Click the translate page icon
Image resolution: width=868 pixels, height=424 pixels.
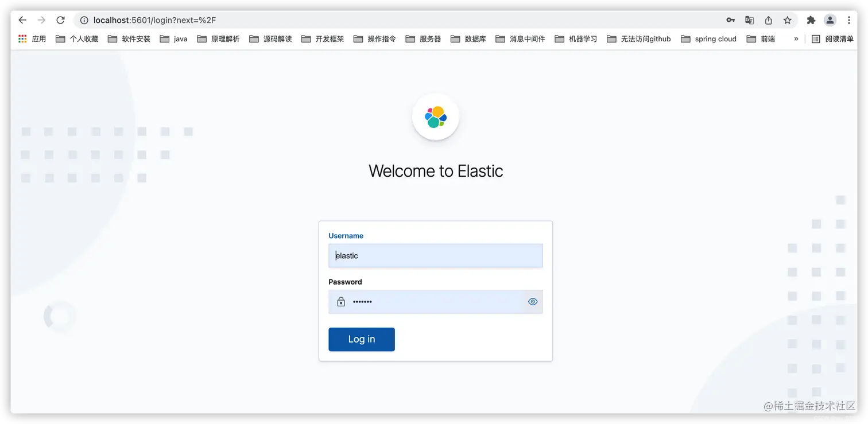(749, 20)
